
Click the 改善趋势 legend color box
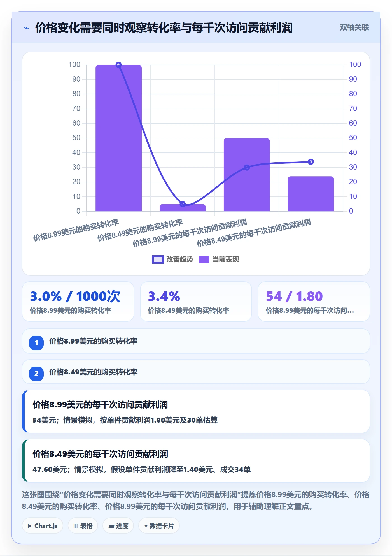pos(158,260)
